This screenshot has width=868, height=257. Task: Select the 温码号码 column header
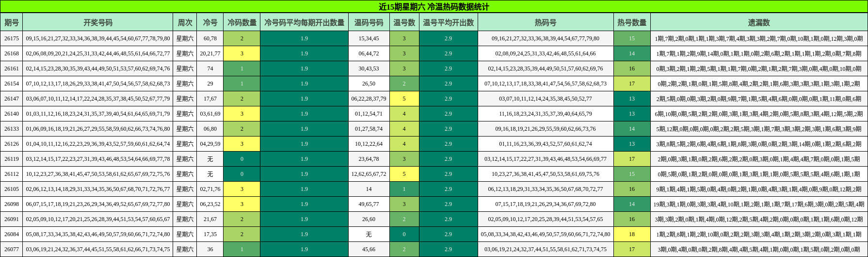tap(369, 22)
